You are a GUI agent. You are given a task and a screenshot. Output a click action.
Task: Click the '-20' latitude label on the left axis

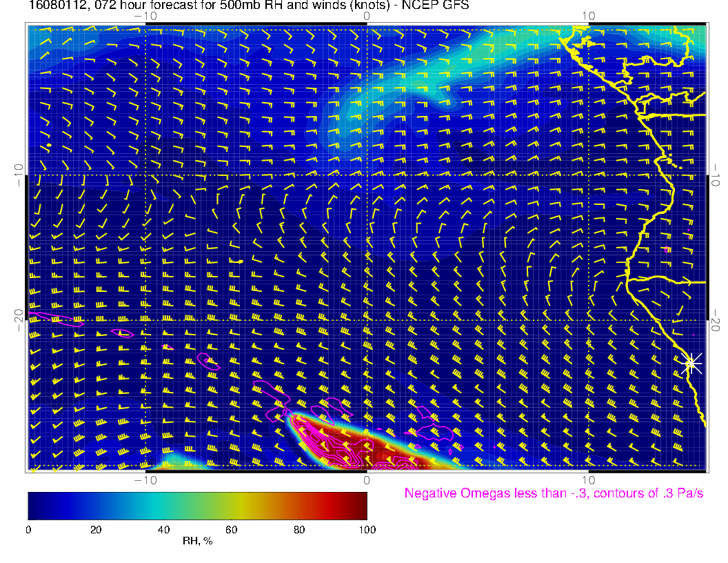19,320
